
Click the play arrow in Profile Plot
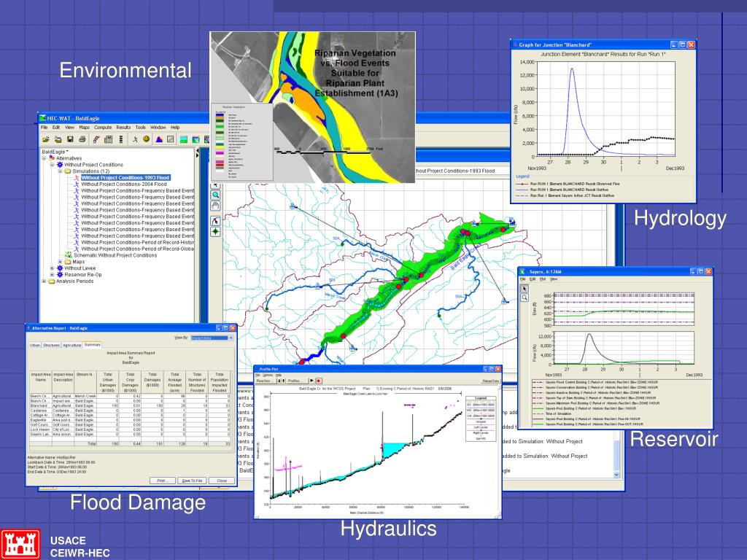click(311, 381)
